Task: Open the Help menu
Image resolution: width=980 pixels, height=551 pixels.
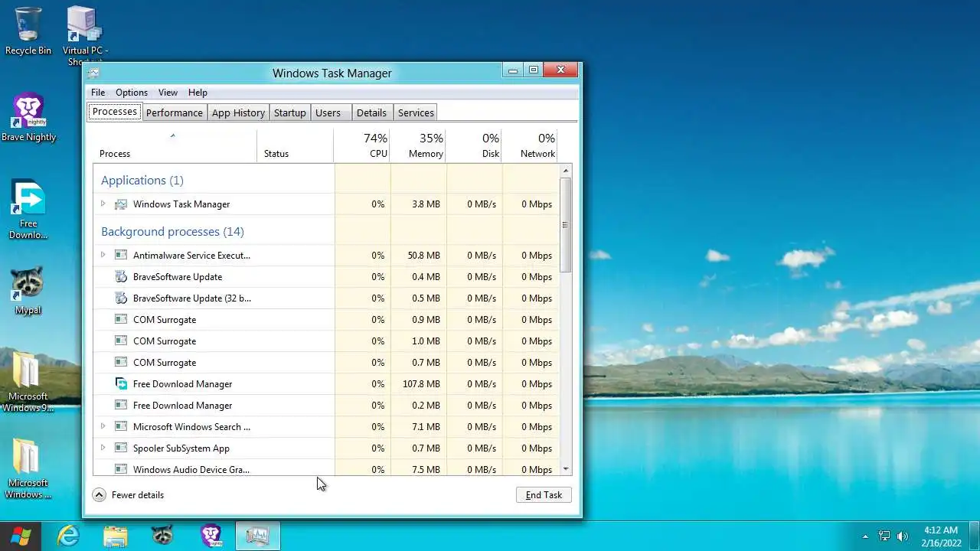Action: 198,93
